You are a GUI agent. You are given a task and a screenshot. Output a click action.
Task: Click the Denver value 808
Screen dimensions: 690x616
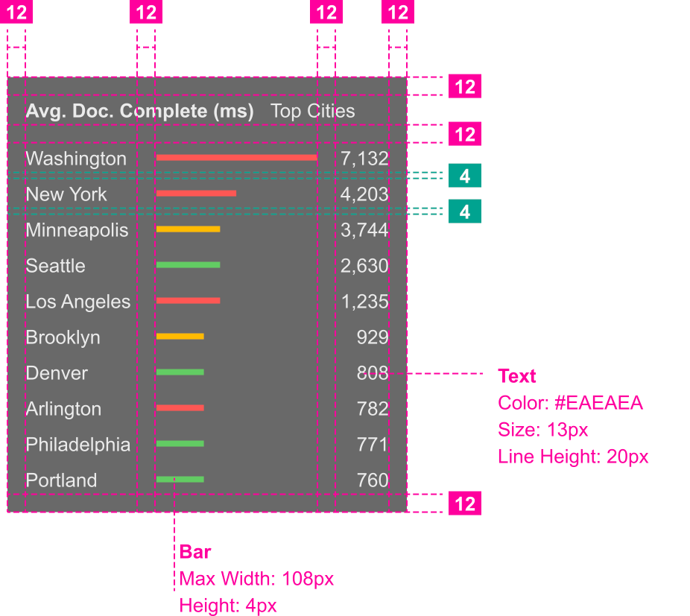click(x=372, y=373)
